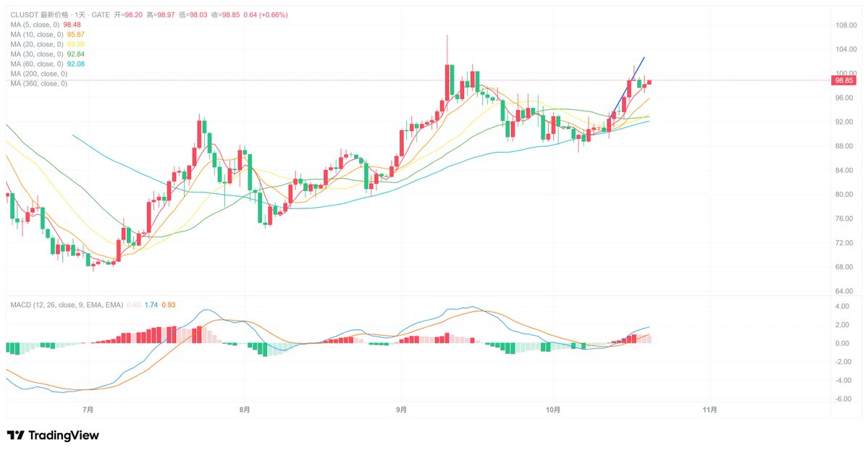Viewport: 868px width, 453px height.
Task: Click the low price 低=98.03 in the header
Action: tap(193, 15)
